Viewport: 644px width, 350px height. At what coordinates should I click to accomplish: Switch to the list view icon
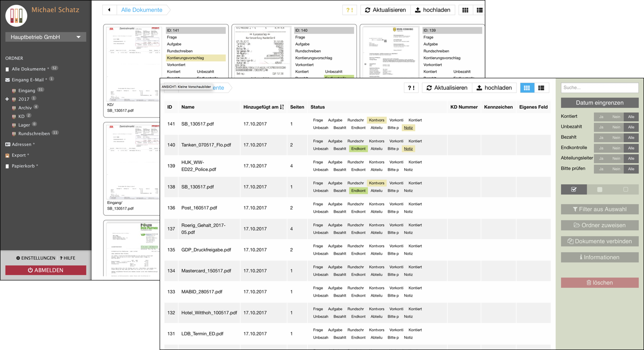[542, 87]
